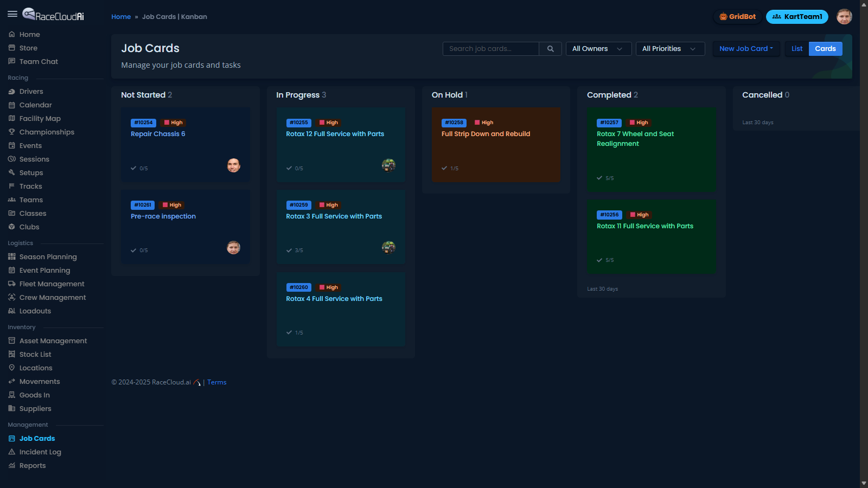Go to Home via the breadcrumb link
Screen dimensions: 868x488
coord(121,16)
